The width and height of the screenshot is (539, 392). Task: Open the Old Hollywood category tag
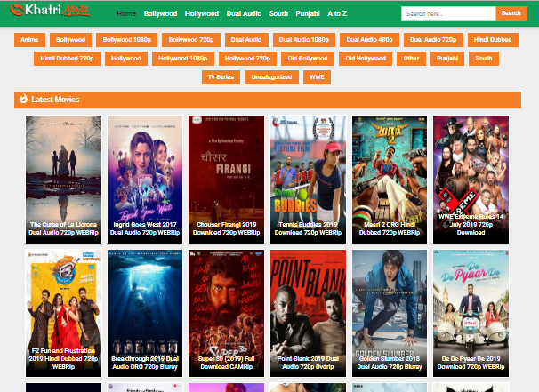(366, 59)
